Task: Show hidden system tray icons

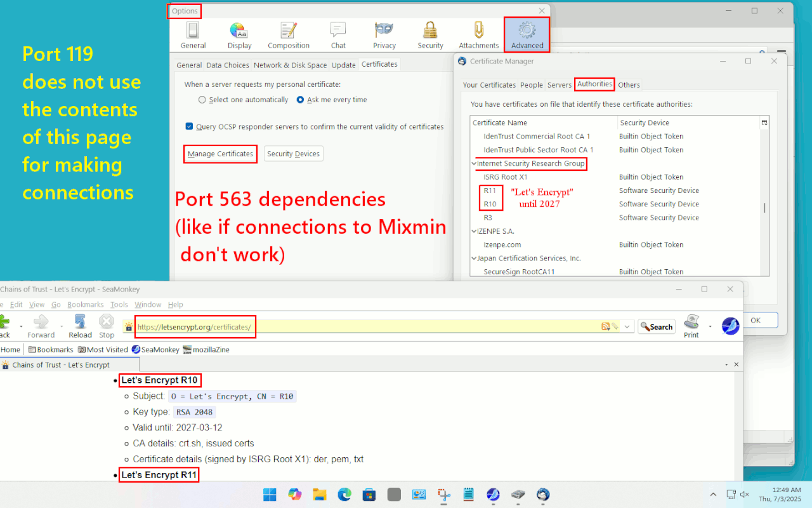Action: 713,494
